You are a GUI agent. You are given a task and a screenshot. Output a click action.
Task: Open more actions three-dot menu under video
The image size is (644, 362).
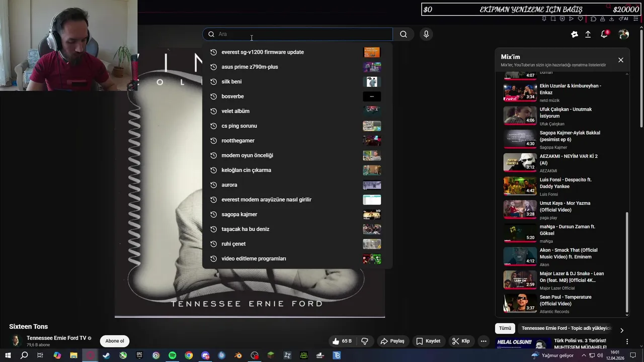(484, 341)
